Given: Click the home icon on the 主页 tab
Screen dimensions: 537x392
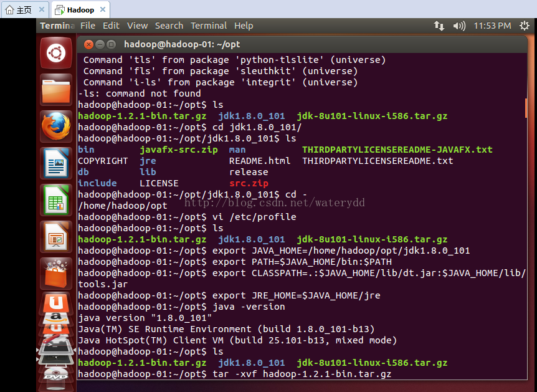Looking at the screenshot, I should (x=9, y=9).
